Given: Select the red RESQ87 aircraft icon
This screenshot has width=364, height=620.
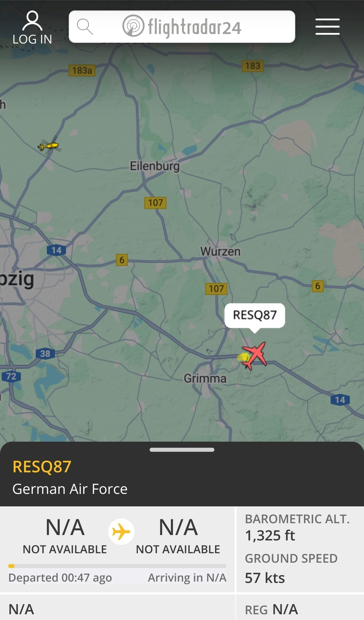Looking at the screenshot, I should point(254,355).
